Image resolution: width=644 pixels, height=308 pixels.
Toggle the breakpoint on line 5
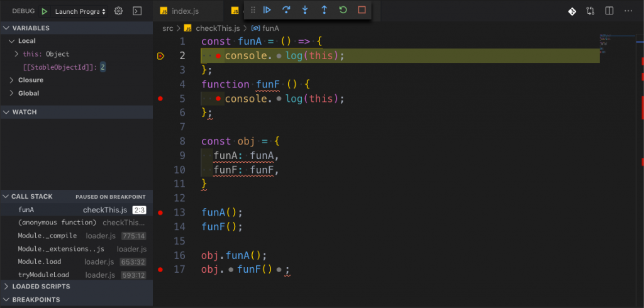[160, 99]
